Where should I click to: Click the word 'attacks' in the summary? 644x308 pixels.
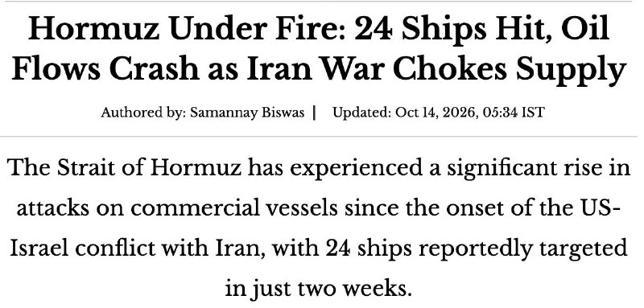point(52,208)
